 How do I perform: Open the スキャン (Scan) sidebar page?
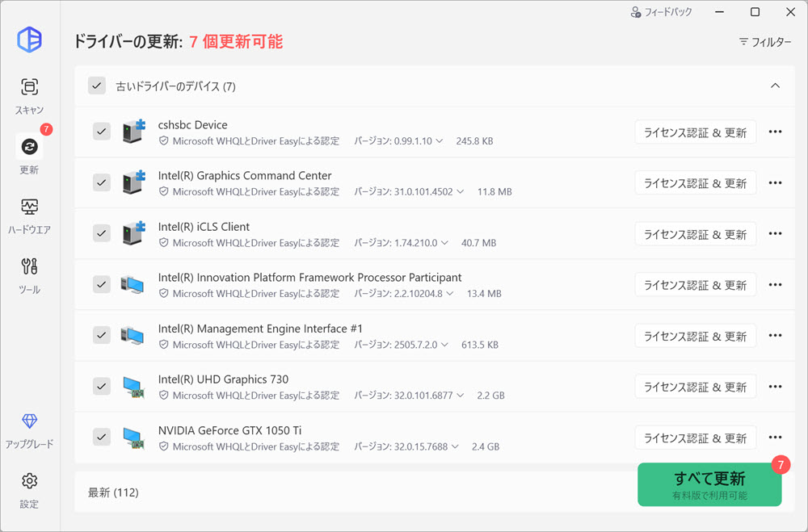pos(29,96)
